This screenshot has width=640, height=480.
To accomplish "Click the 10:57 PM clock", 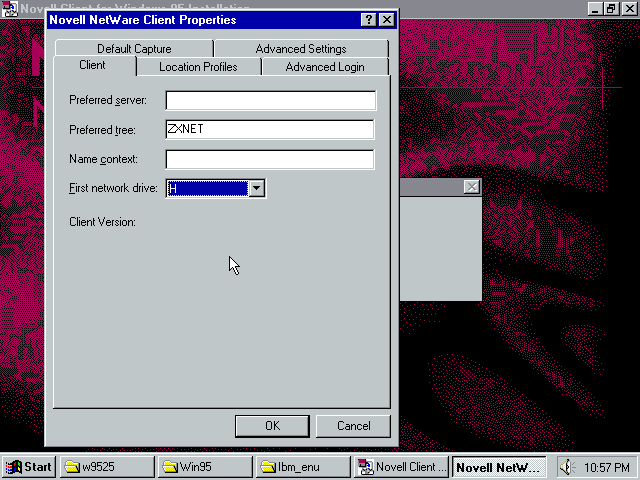I will [x=607, y=467].
